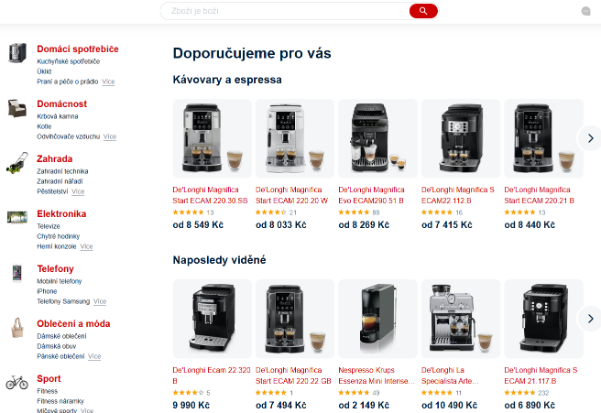Show next items in Naposledy viděné carousel
This screenshot has height=413, width=601.
pyautogui.click(x=590, y=319)
